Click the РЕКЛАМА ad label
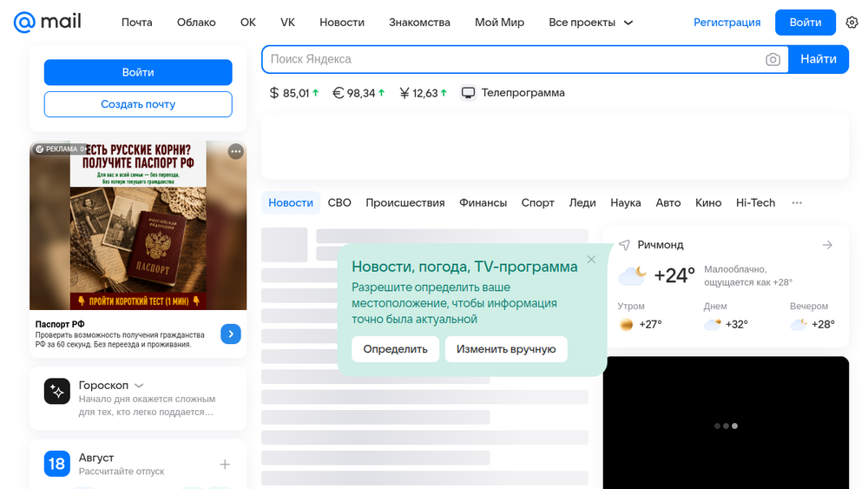Image resolution: width=868 pixels, height=489 pixels. pyautogui.click(x=62, y=149)
